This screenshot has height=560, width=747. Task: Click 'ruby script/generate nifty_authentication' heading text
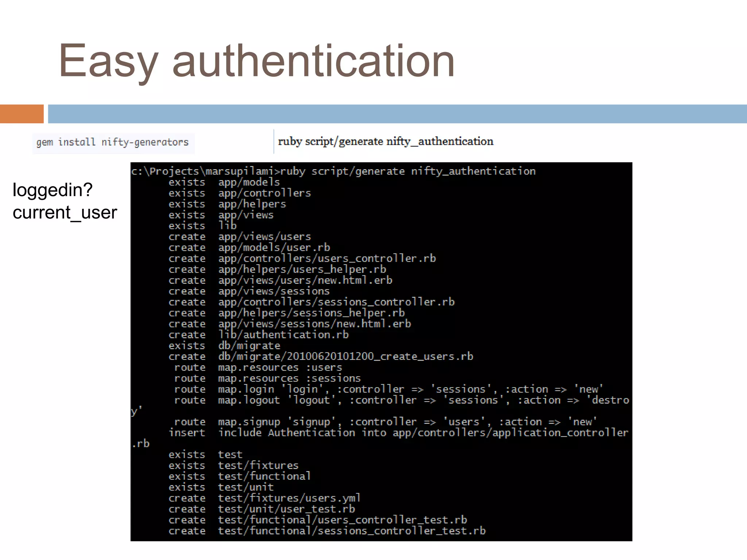(386, 141)
